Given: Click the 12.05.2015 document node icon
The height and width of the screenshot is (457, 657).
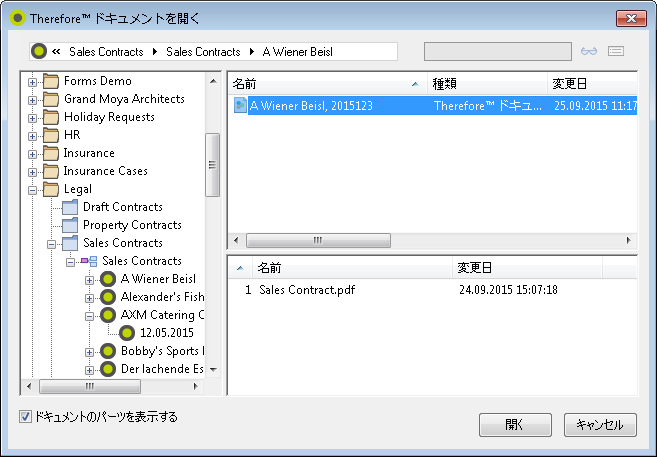Looking at the screenshot, I should 127,333.
